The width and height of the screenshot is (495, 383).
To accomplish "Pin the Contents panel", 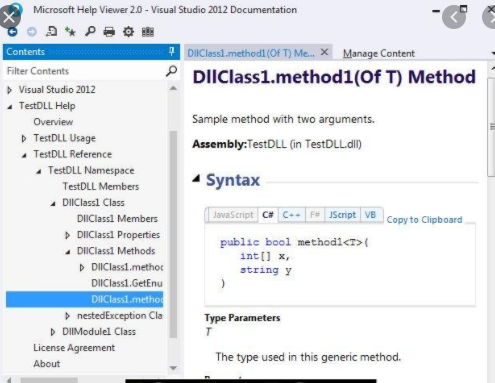I will (x=172, y=51).
